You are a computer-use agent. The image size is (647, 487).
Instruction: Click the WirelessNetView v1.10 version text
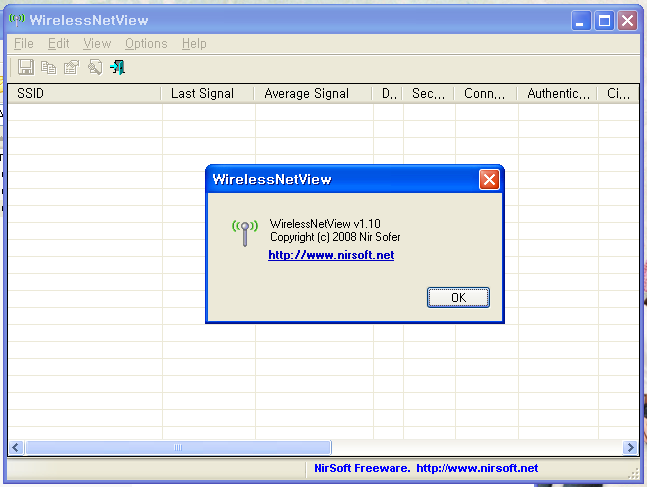pyautogui.click(x=325, y=224)
